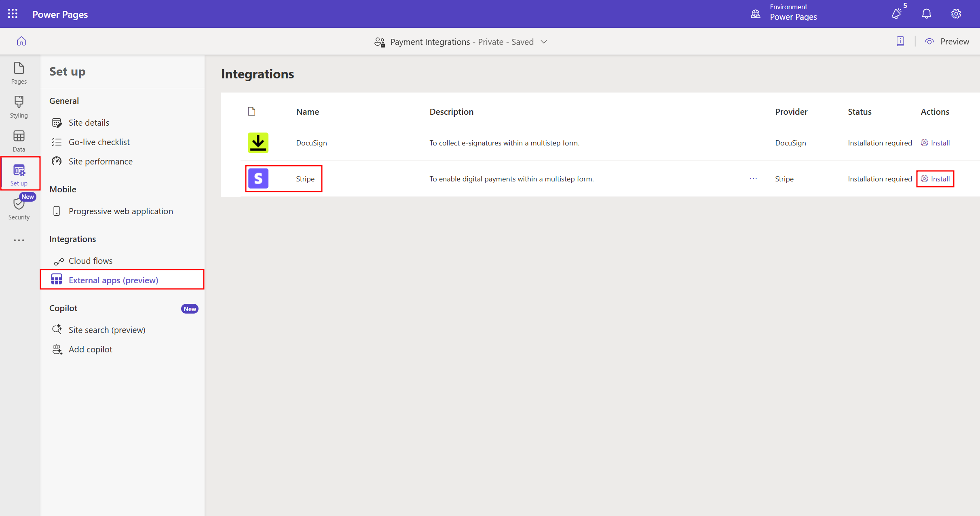
Task: Click the Home icon
Action: coord(21,41)
